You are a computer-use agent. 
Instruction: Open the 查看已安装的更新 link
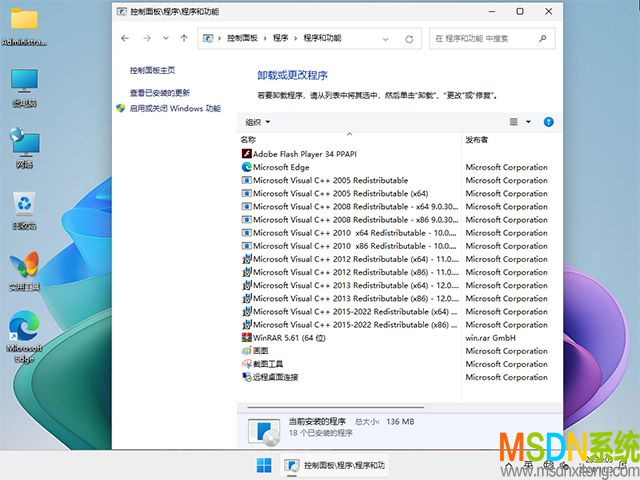pos(160,93)
